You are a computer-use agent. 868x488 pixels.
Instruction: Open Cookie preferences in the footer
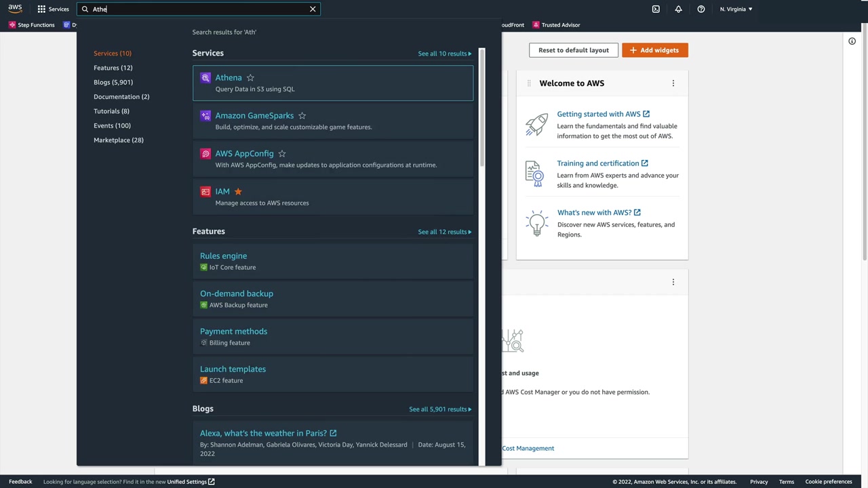click(829, 482)
